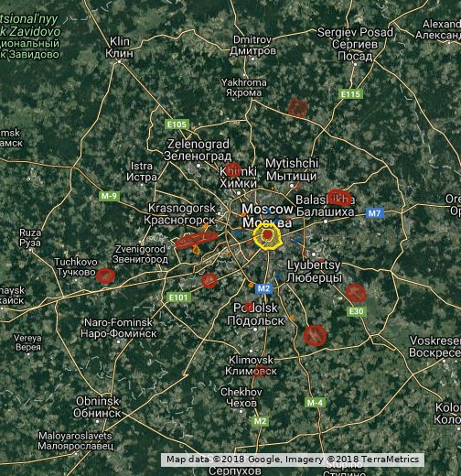This screenshot has height=476, width=461.
Task: Click the M-9 highway shield
Action: (x=109, y=196)
